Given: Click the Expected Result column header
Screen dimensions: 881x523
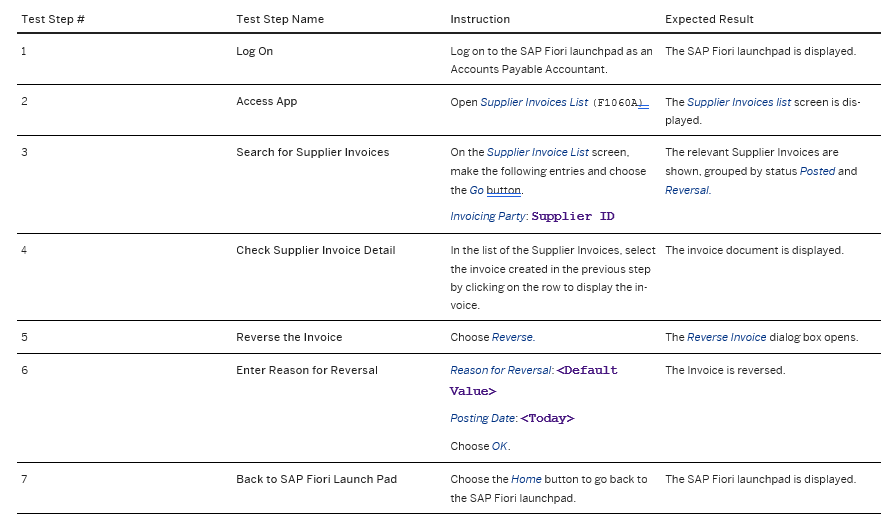Looking at the screenshot, I should pos(709,19).
